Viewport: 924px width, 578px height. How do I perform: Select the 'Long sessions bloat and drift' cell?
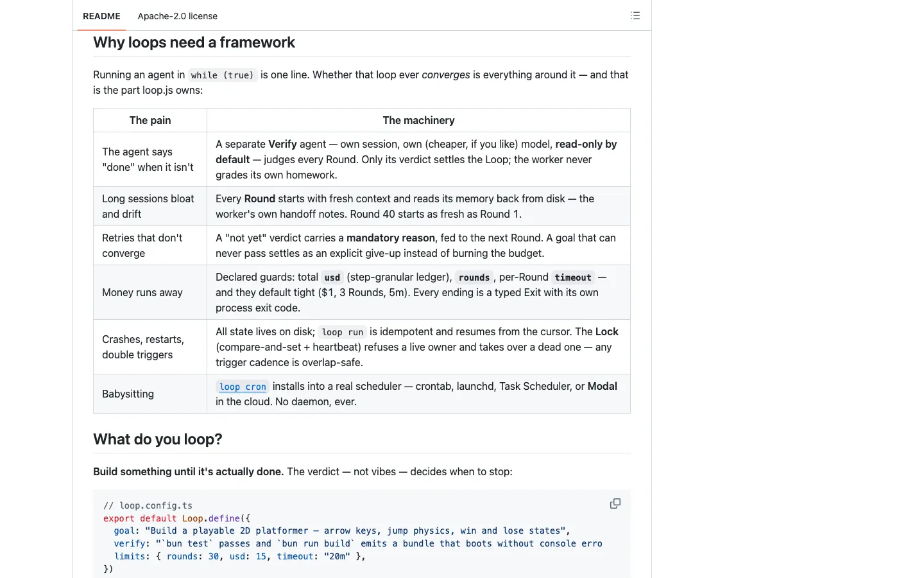click(x=150, y=206)
